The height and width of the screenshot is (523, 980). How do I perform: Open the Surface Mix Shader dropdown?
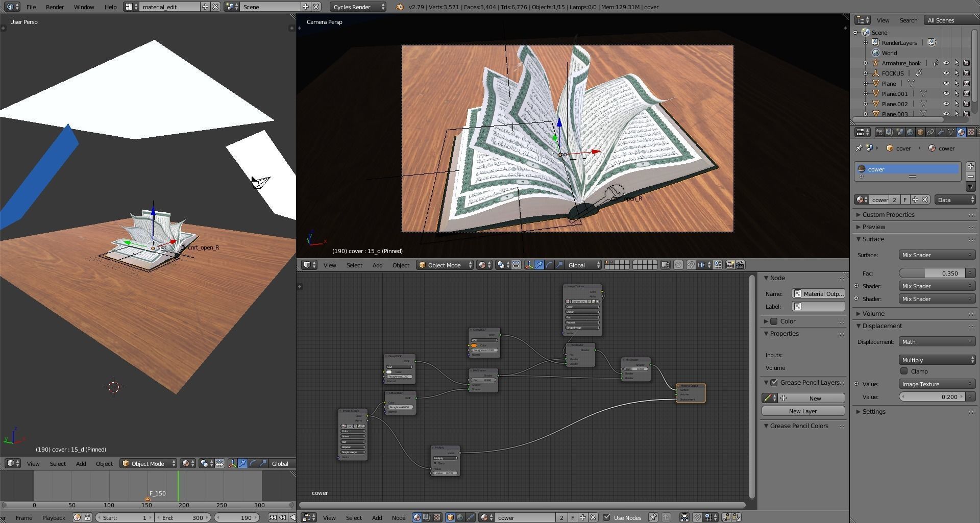tap(937, 255)
